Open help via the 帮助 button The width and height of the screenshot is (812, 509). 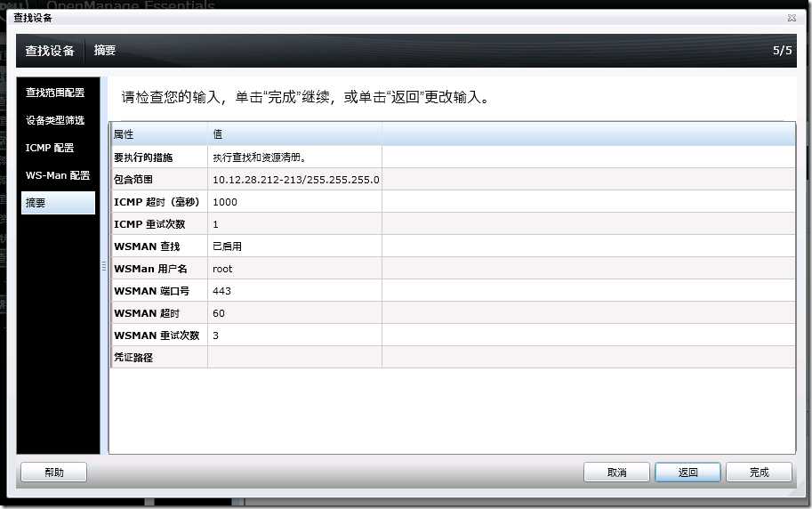click(54, 473)
